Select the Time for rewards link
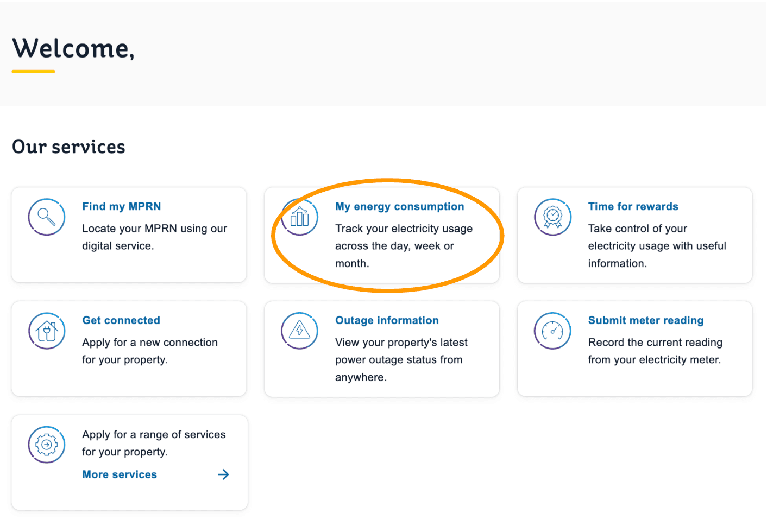This screenshot has width=767, height=532. click(633, 206)
